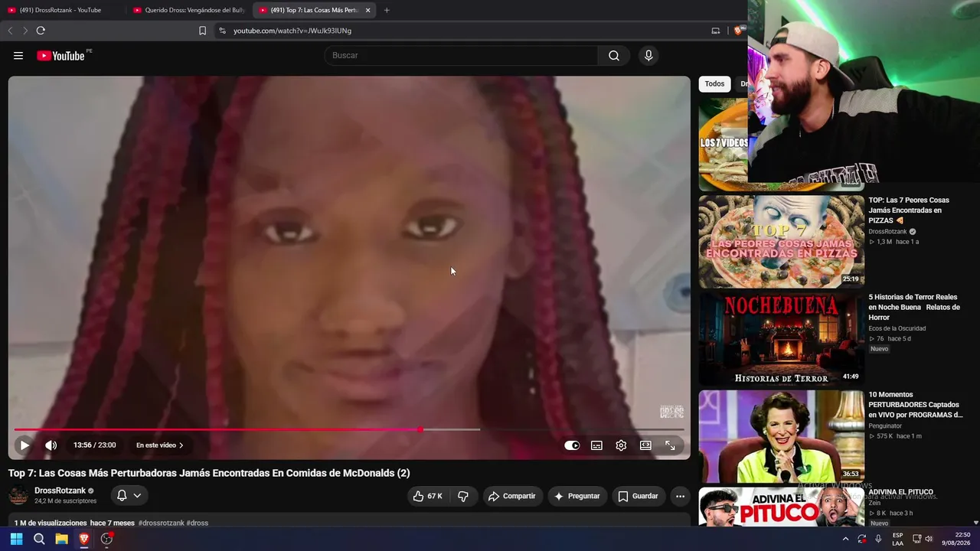Seek on the red video progress bar

348,429
